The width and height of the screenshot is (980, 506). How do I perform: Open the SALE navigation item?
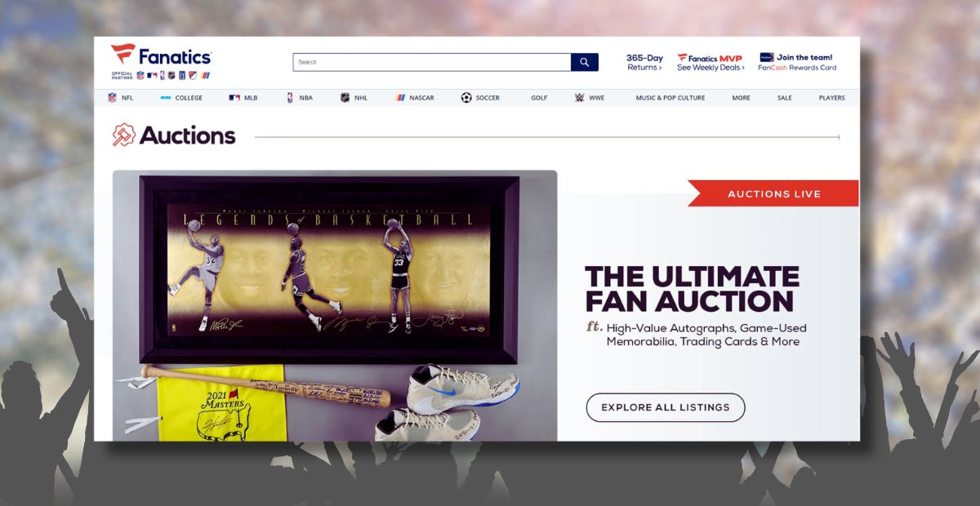click(x=784, y=98)
